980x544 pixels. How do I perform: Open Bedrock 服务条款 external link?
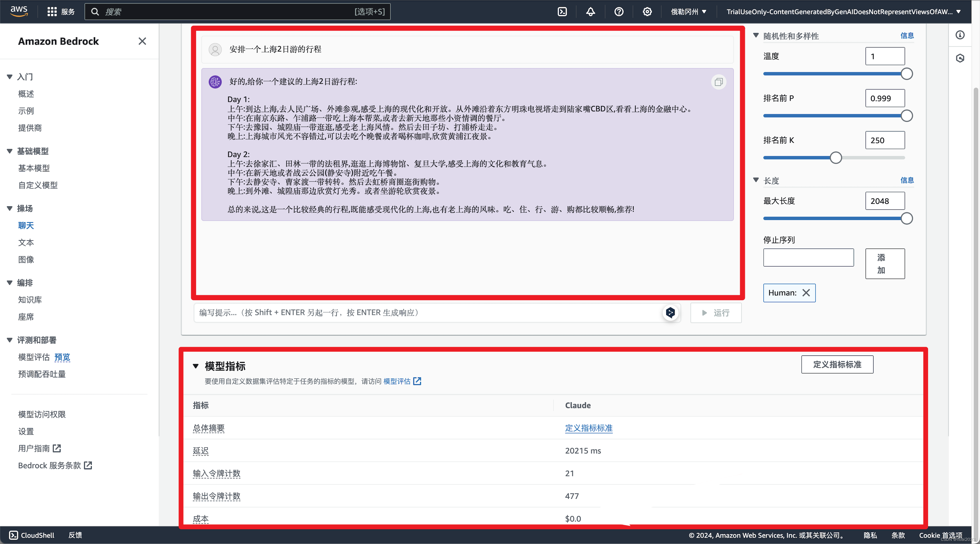tap(55, 465)
